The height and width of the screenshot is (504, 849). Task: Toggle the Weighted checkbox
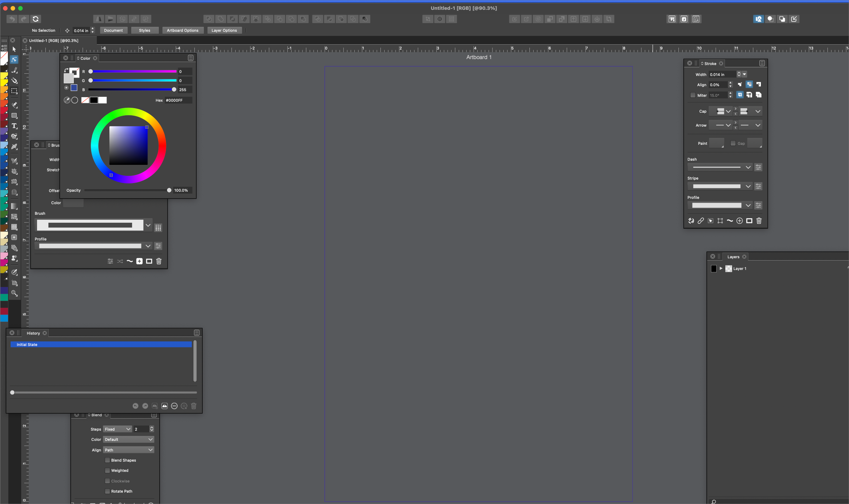pyautogui.click(x=107, y=470)
